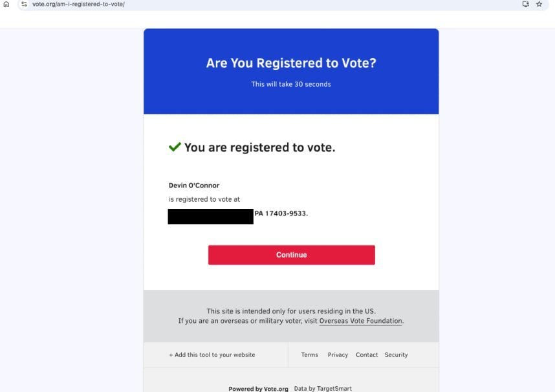Click the red Continue button

click(x=291, y=255)
